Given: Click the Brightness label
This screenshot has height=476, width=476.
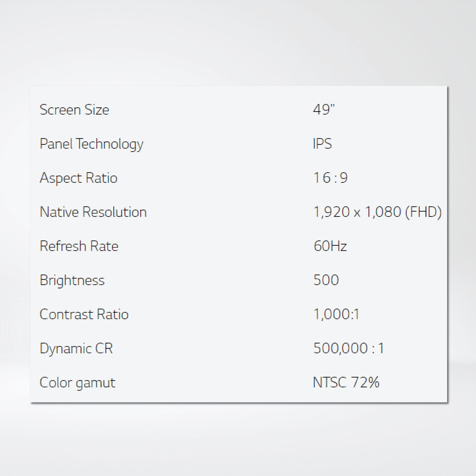Looking at the screenshot, I should [x=72, y=280].
